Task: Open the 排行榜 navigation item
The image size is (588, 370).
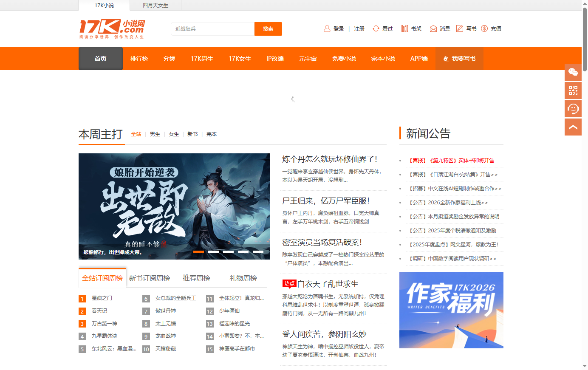Action: pos(139,59)
